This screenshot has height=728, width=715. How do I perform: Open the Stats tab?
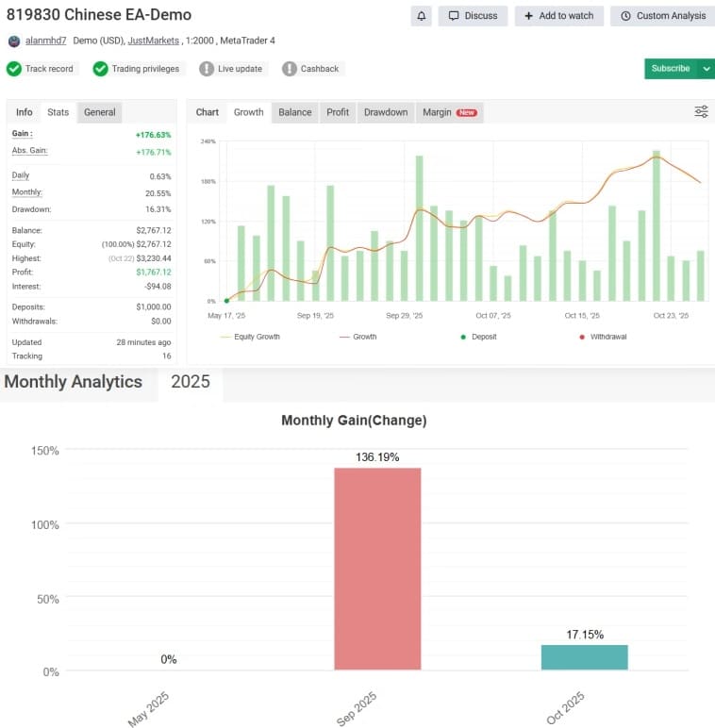point(58,112)
